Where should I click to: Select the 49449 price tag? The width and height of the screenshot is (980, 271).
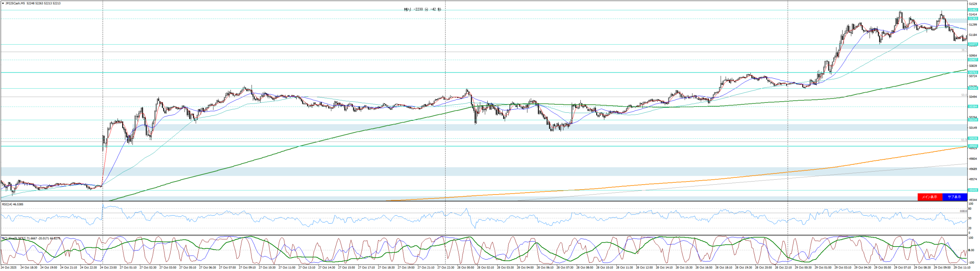(973, 190)
